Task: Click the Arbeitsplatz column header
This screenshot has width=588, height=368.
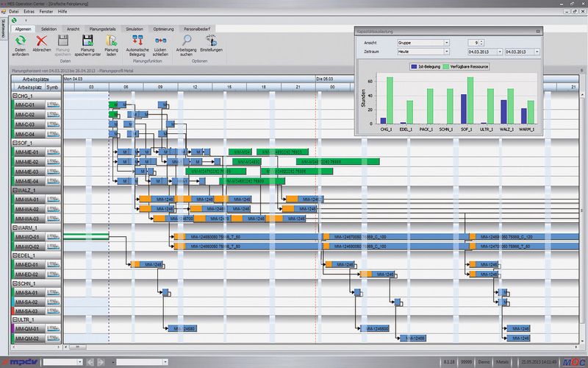Action: tap(29, 87)
